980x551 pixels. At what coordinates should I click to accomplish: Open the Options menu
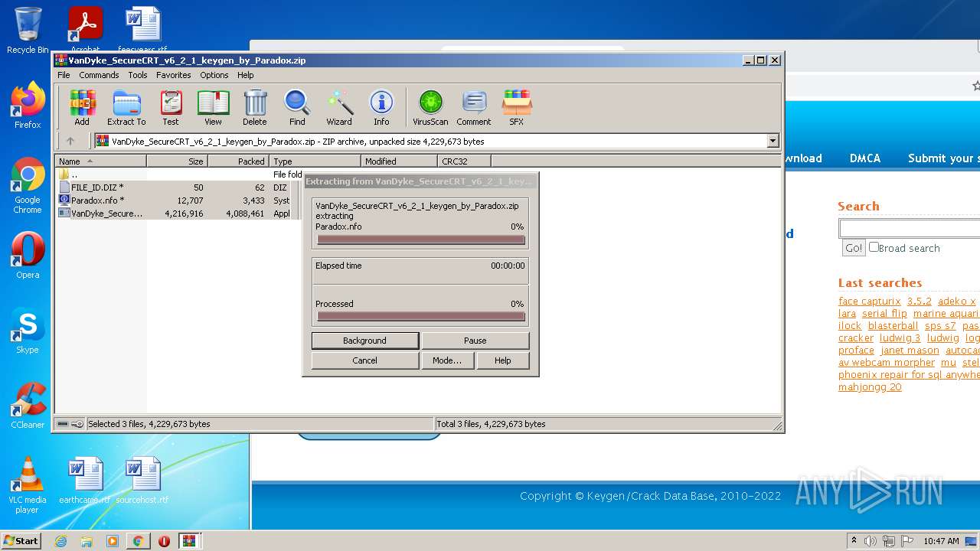coord(214,75)
